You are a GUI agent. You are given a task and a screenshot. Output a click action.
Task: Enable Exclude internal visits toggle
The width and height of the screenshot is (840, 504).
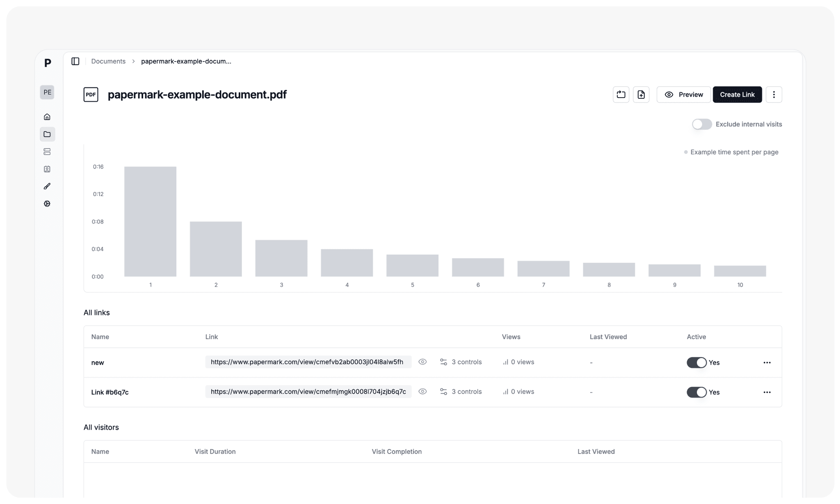pos(701,124)
